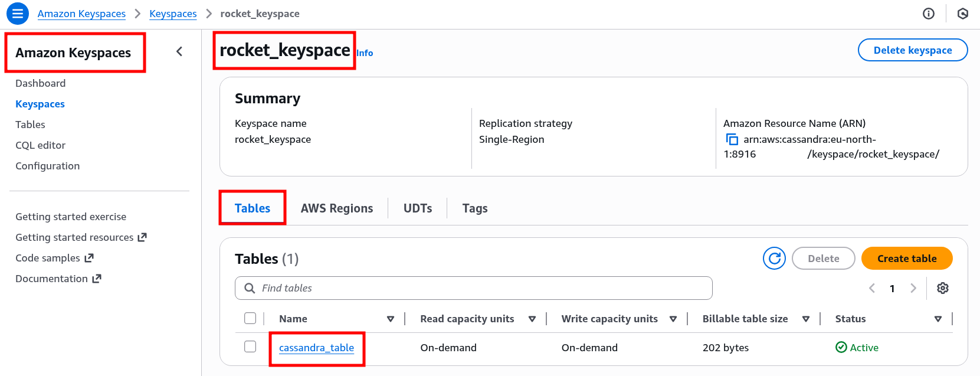Open the cassandra_table link

pos(316,348)
